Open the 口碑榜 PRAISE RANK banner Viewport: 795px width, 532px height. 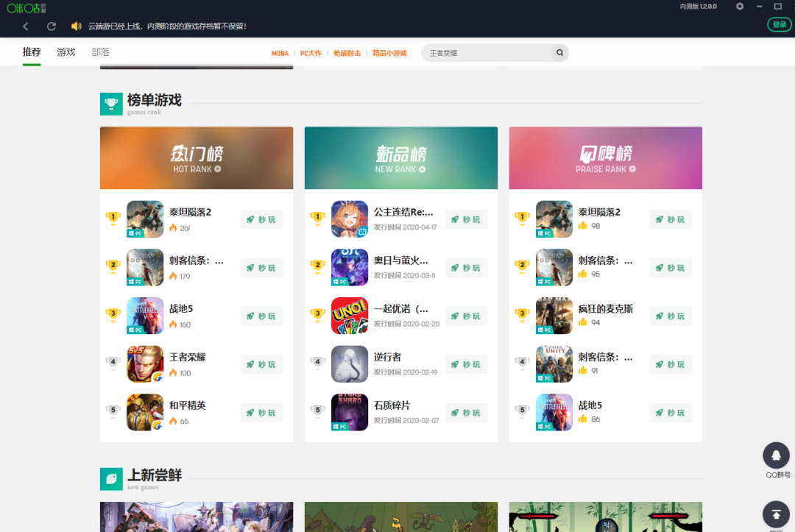(605, 158)
